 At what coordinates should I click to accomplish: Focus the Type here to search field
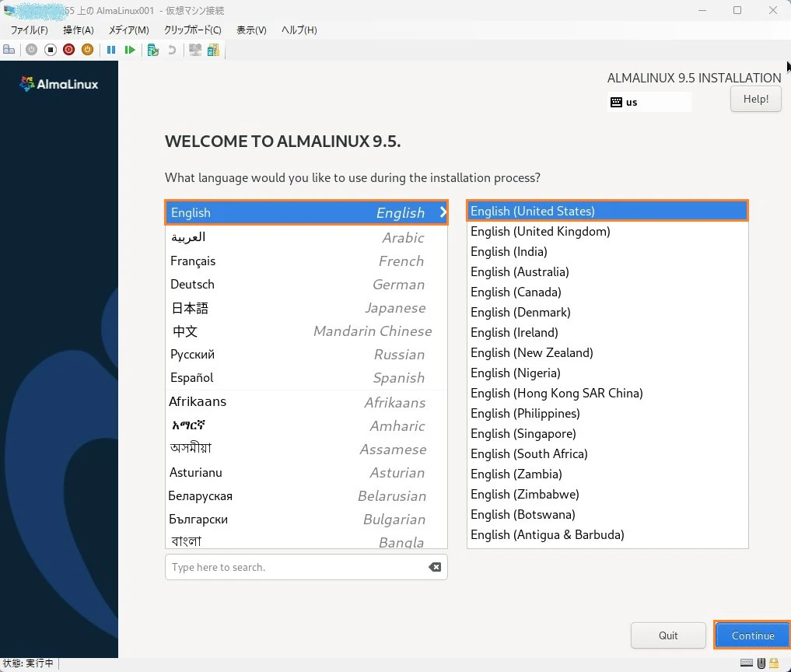tap(306, 567)
